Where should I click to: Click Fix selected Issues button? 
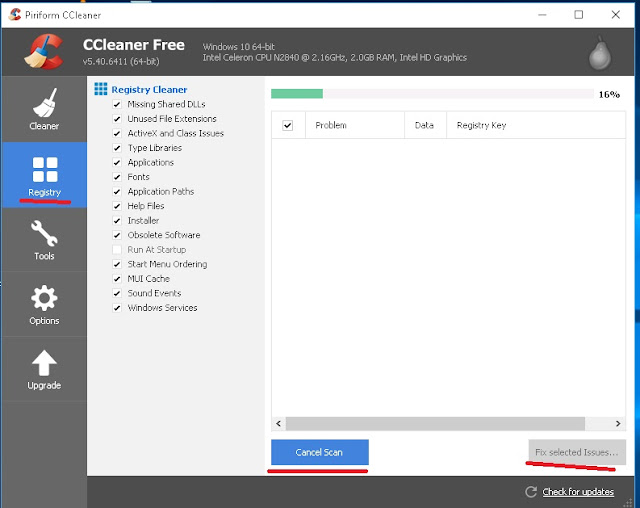(577, 452)
